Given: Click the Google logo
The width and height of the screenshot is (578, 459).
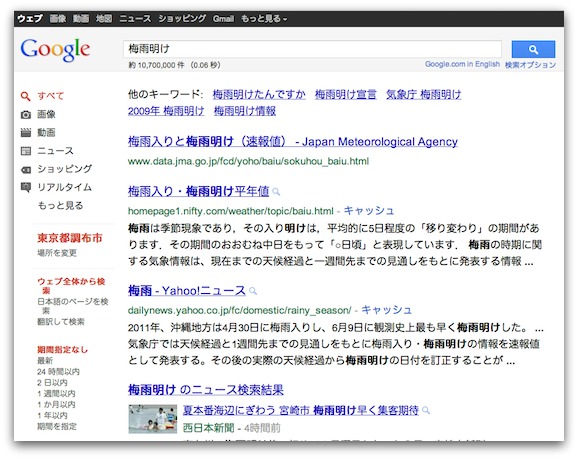Looking at the screenshot, I should (x=55, y=50).
